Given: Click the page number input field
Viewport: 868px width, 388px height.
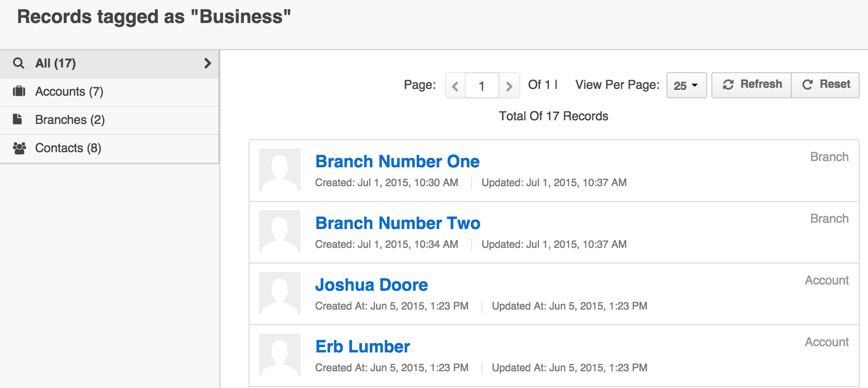Looking at the screenshot, I should tap(482, 86).
